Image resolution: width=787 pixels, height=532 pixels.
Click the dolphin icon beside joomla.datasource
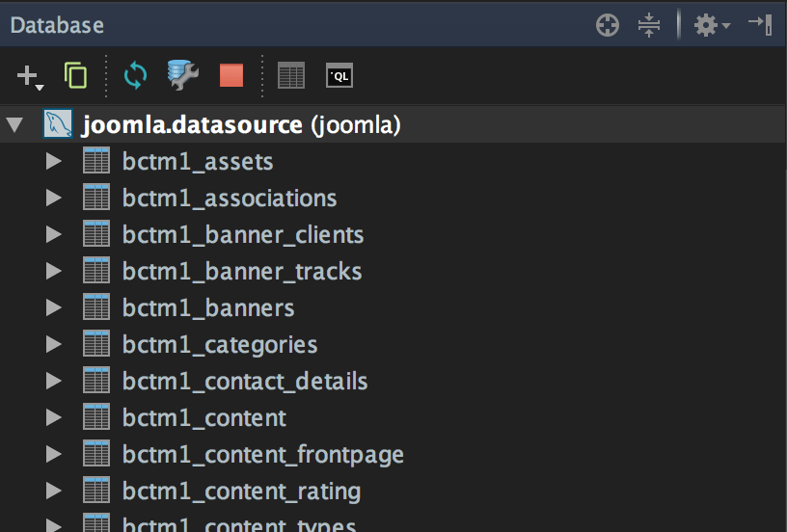coord(58,124)
